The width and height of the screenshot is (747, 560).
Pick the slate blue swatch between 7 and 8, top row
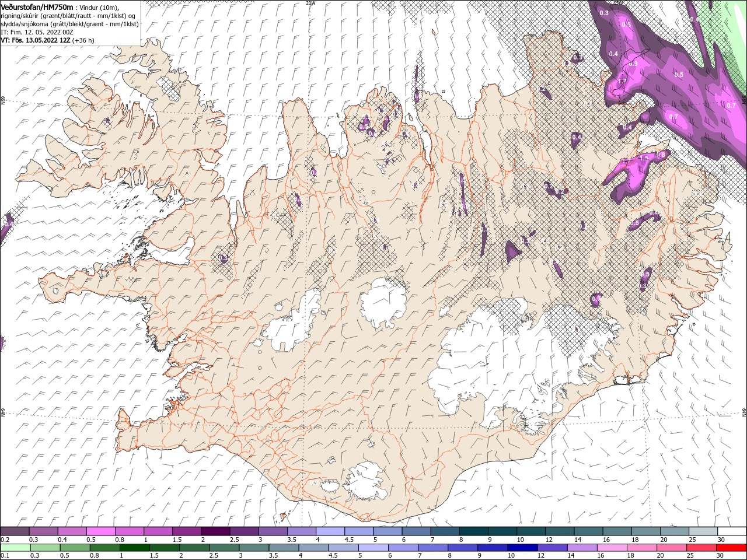pos(445,531)
